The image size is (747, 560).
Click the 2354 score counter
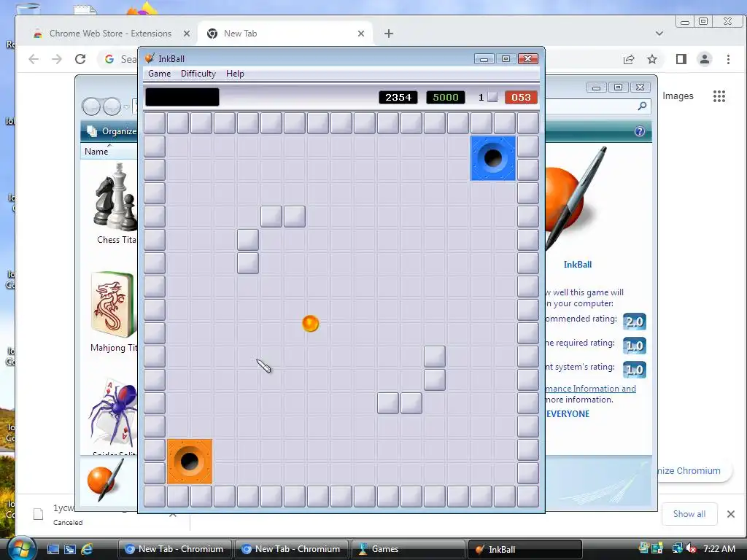click(x=398, y=97)
